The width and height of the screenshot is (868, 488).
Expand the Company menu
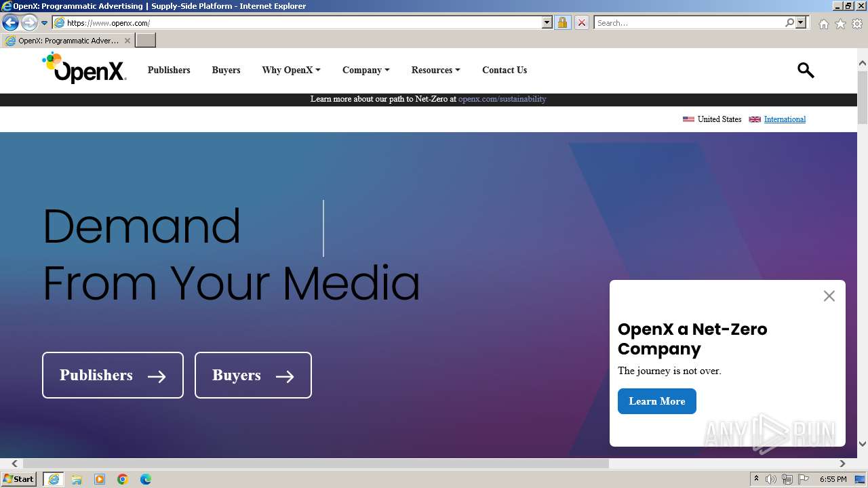click(366, 70)
